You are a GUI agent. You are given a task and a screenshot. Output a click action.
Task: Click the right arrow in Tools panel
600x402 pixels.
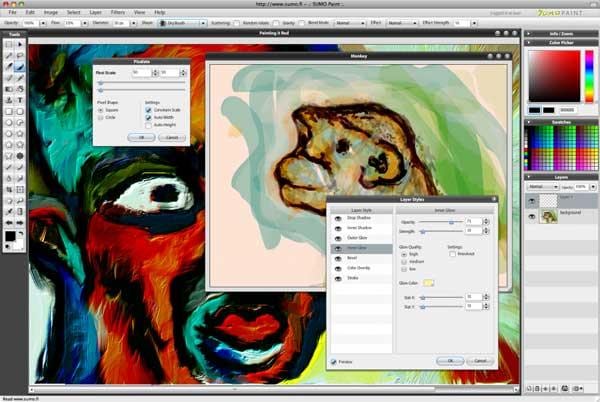click(20, 223)
